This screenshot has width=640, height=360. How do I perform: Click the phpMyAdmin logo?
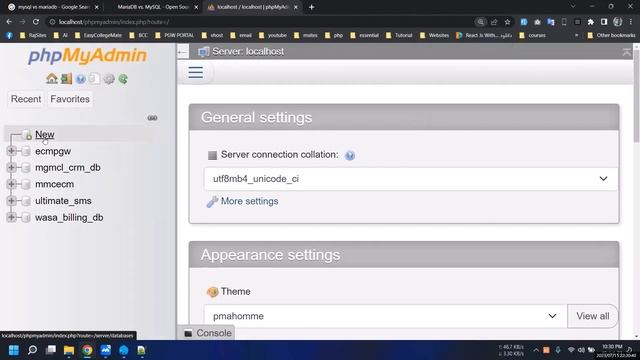pyautogui.click(x=87, y=56)
